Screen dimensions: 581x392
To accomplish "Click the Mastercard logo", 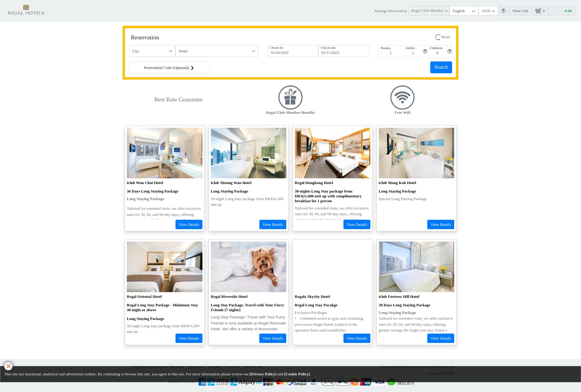I will (x=280, y=382).
